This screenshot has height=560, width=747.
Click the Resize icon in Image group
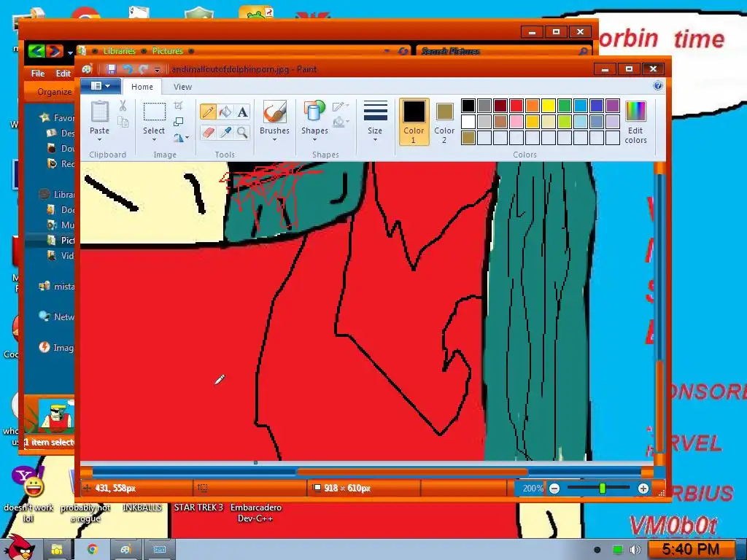click(x=178, y=122)
